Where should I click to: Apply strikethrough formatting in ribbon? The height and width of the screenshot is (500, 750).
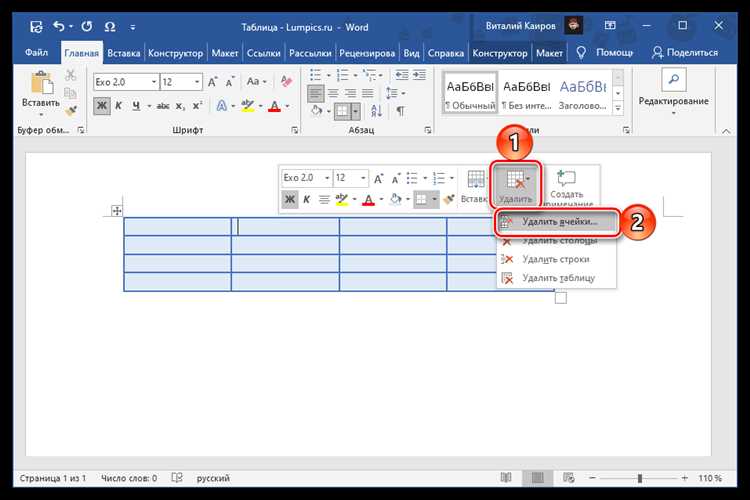pos(163,106)
